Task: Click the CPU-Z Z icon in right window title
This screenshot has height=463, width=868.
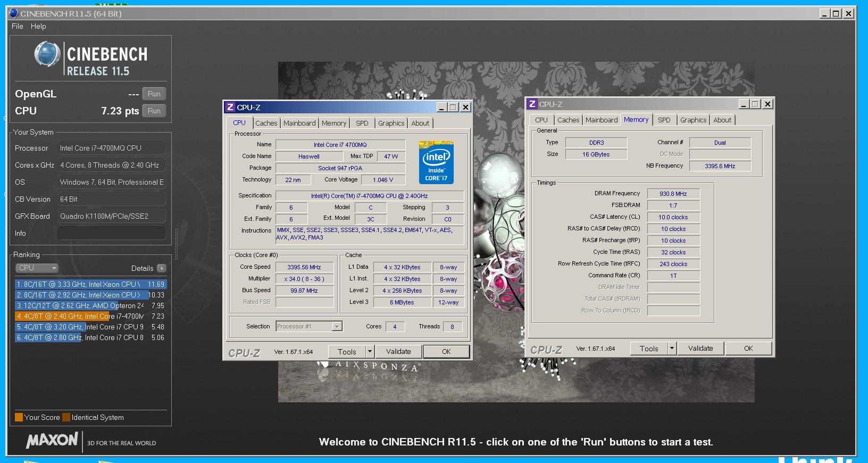Action: (x=532, y=104)
